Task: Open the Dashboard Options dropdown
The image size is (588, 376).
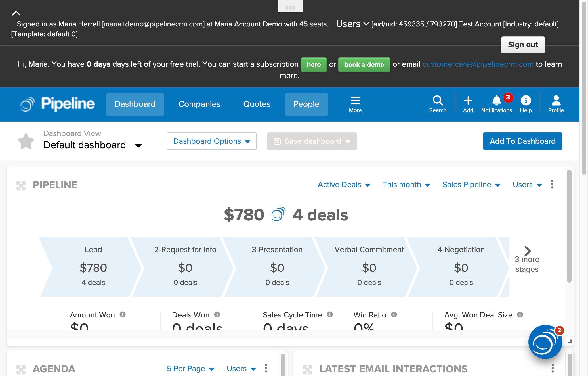Action: pos(211,141)
